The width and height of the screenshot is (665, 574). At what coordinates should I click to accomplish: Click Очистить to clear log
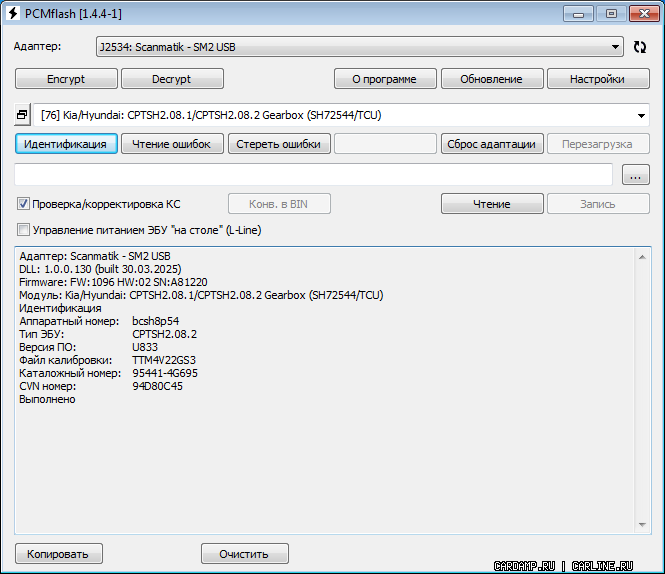(245, 554)
